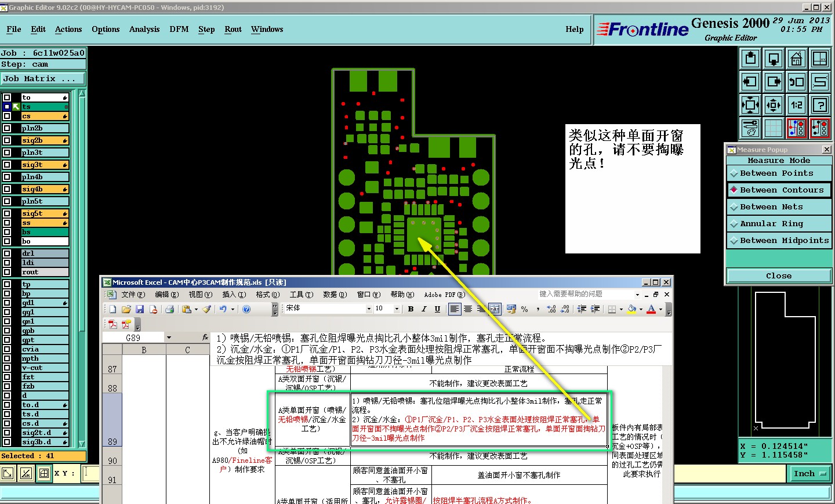This screenshot has height=504, width=835.
Task: Click the black net traffic-light icon
Action: tap(820, 128)
